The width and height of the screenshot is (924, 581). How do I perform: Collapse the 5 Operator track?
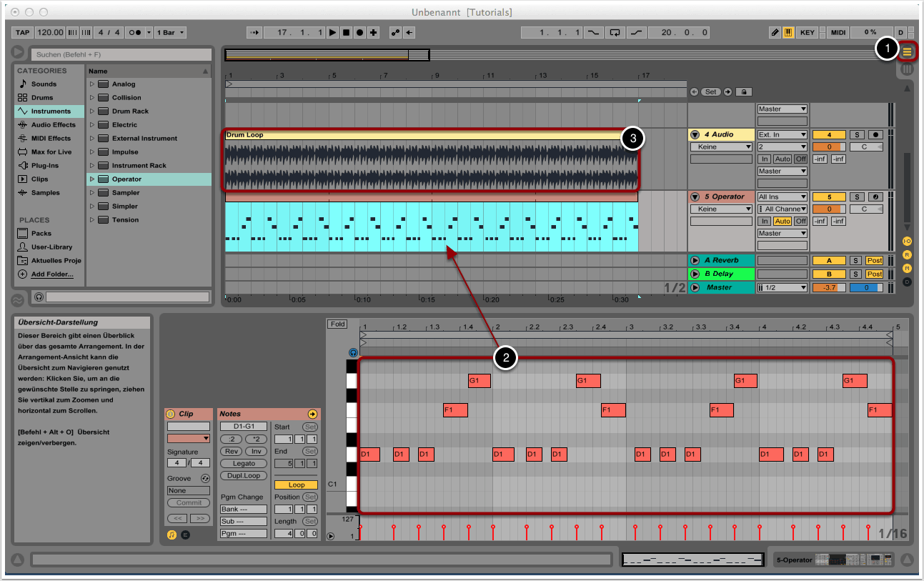pos(695,197)
